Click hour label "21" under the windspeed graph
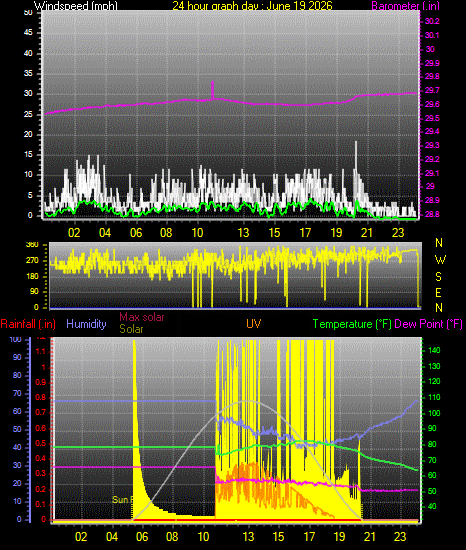This screenshot has height=550, width=466. tap(367, 233)
